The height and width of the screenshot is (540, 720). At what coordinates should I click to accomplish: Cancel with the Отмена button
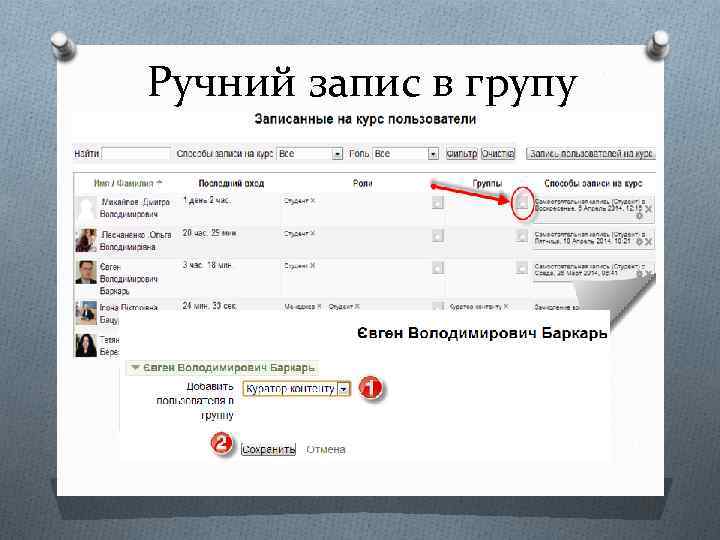[x=326, y=450]
